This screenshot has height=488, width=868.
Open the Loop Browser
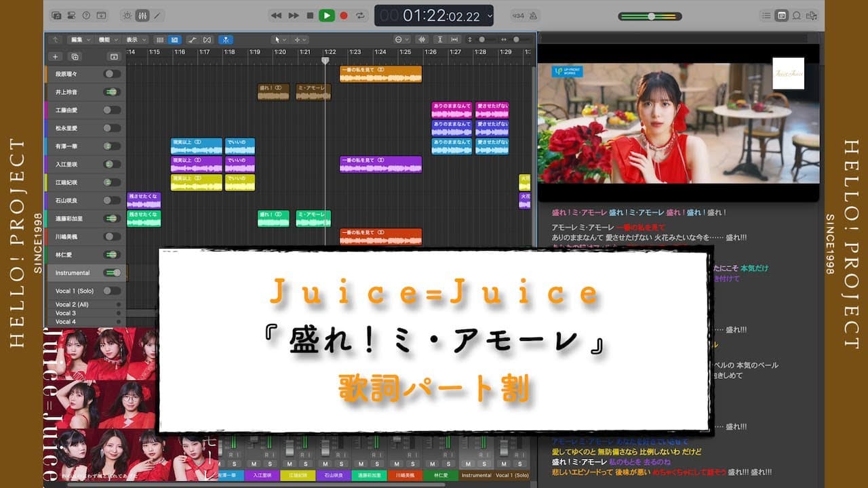(x=797, y=15)
